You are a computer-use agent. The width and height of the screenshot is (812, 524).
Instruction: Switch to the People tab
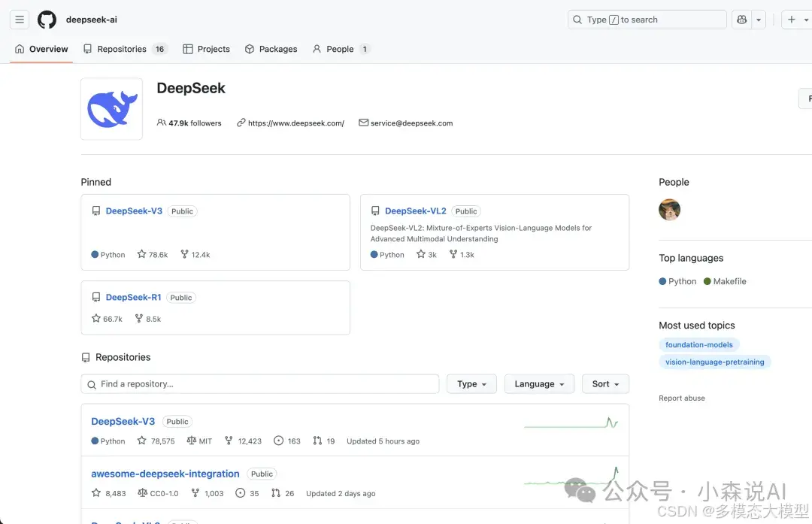point(341,49)
